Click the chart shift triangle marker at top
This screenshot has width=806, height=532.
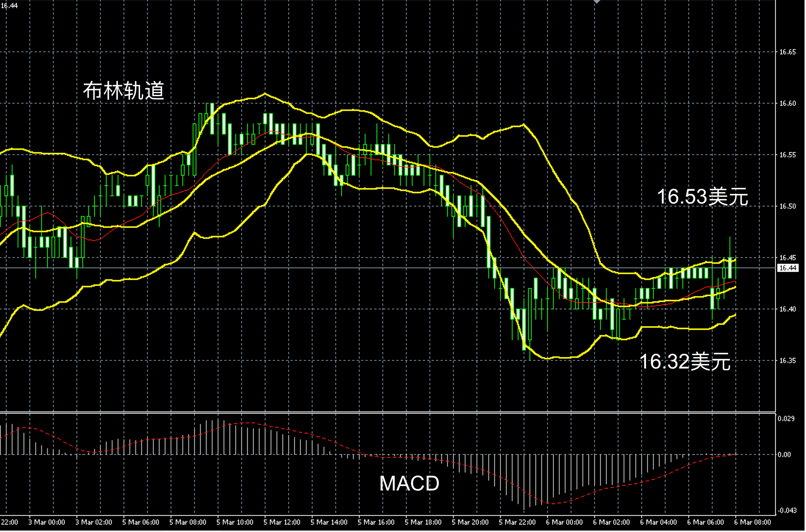point(597,2)
